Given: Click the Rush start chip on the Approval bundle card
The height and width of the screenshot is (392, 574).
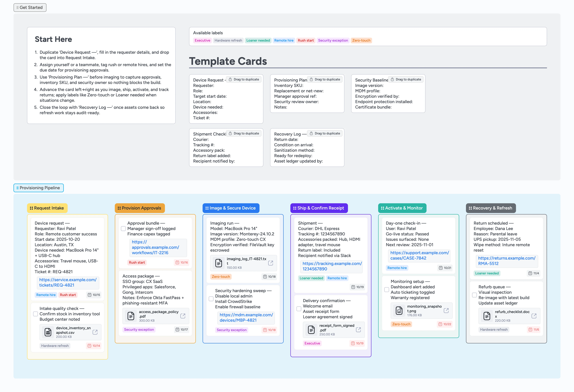Looking at the screenshot, I should (137, 262).
